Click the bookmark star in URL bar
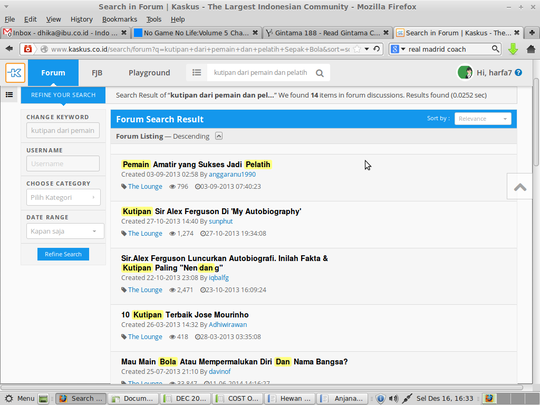This screenshot has width=540, height=405. 357,49
